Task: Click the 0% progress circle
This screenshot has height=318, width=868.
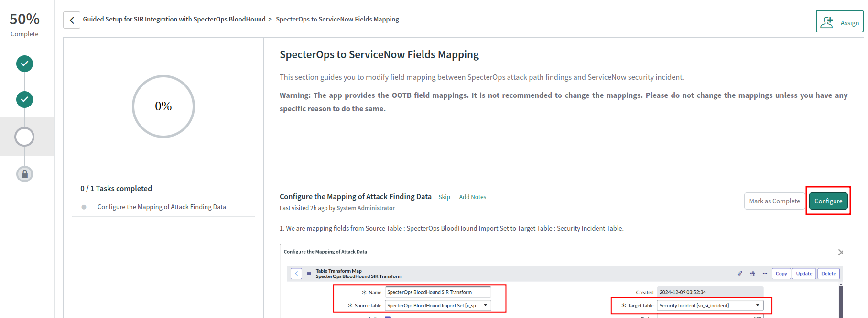Action: [x=163, y=106]
